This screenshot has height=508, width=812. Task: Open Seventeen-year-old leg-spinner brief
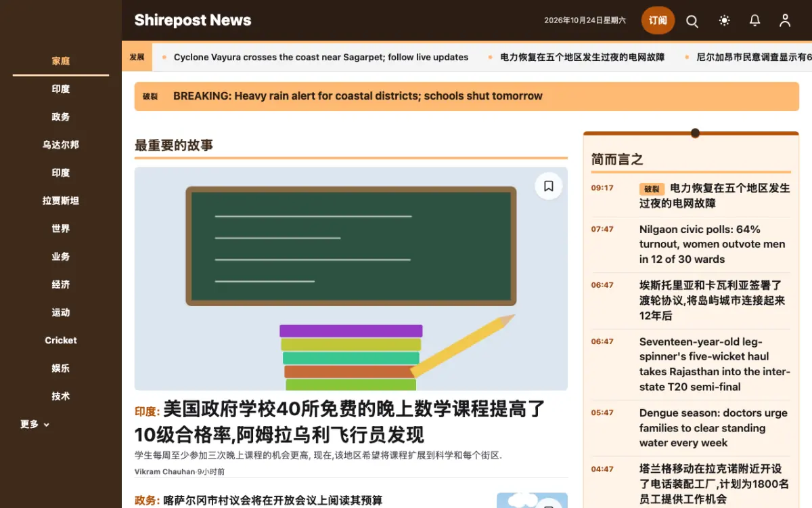tap(715, 364)
